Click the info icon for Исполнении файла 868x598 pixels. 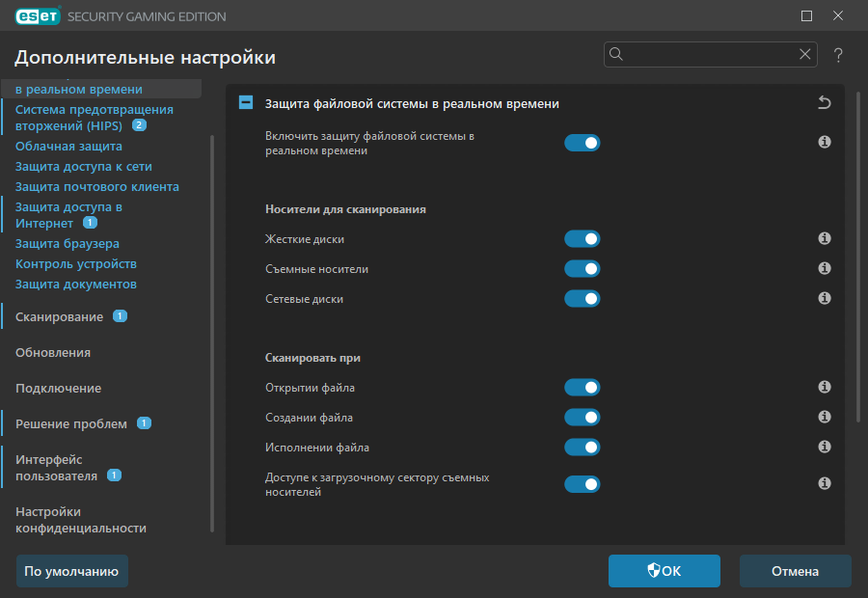coord(825,447)
